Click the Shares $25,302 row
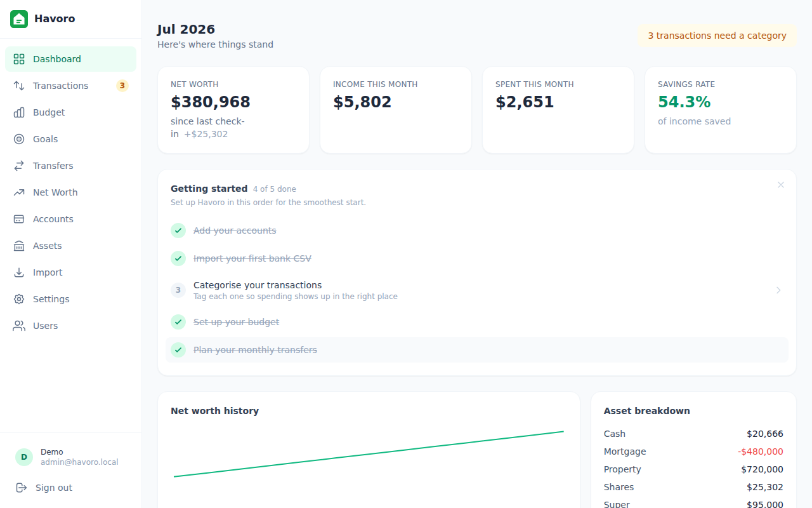 click(693, 487)
